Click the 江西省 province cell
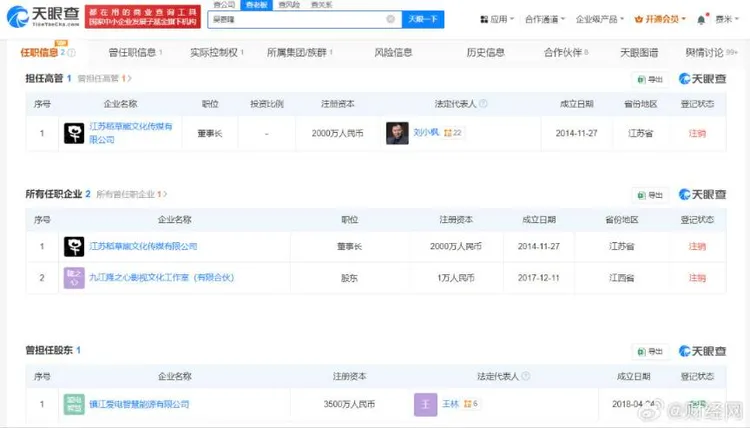 click(621, 278)
